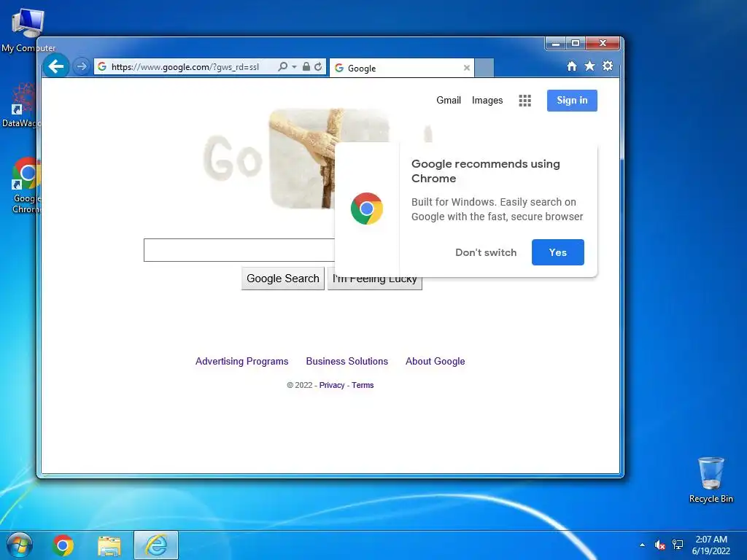Open the Tools gear menu
This screenshot has width=747, height=560.
[608, 66]
